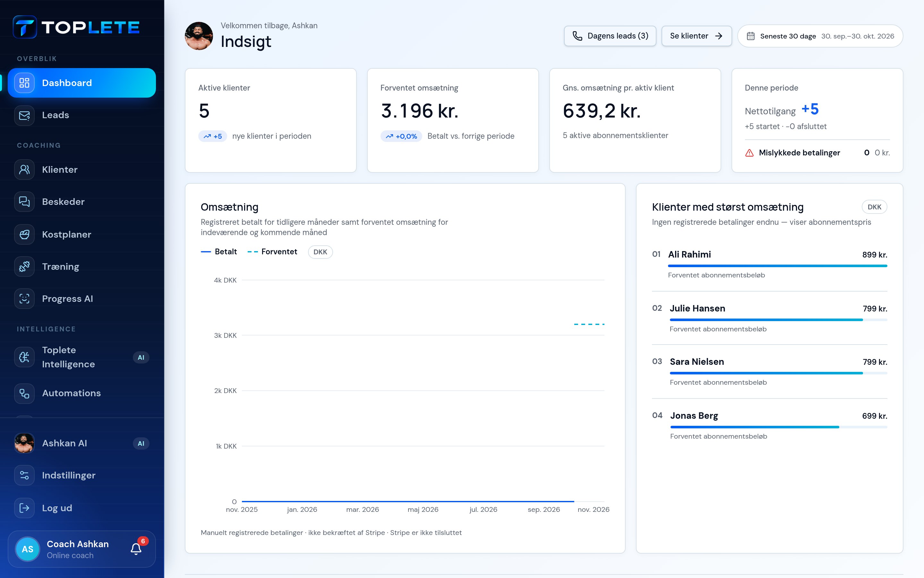Click the phone icon in Dagens leads
This screenshot has height=578, width=924.
click(577, 36)
